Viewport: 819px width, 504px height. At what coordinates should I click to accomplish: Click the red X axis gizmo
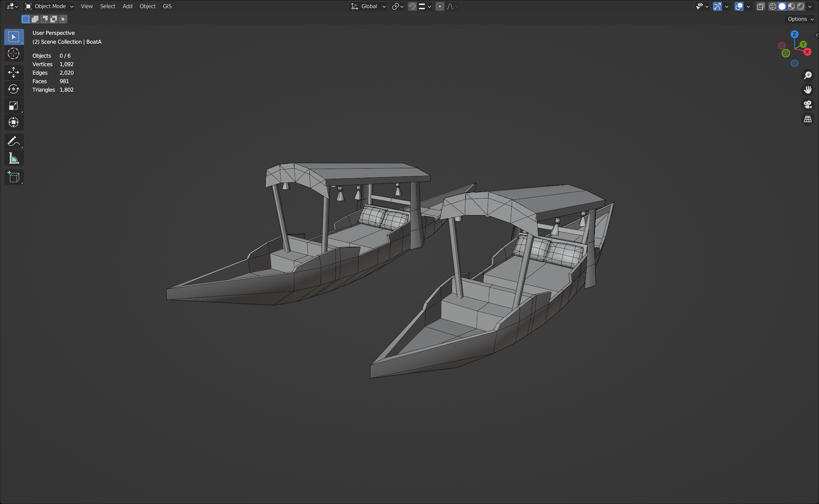807,52
